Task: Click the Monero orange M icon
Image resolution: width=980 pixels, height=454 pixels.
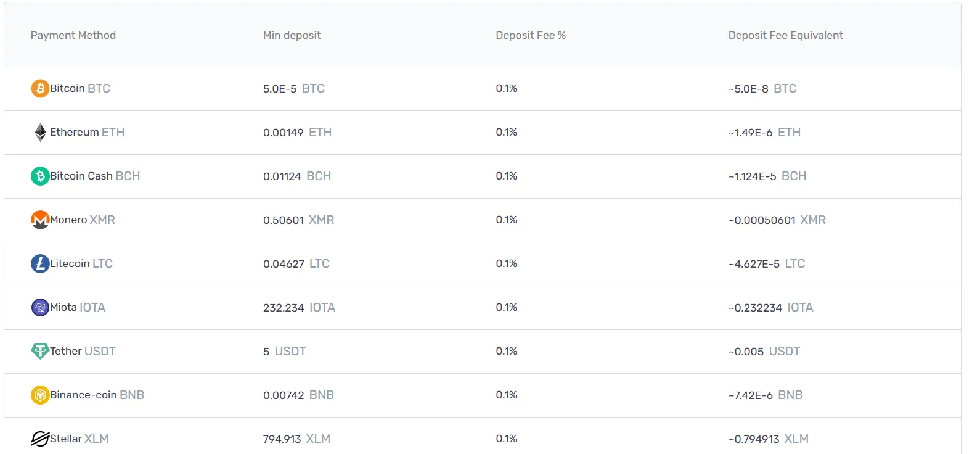Action: click(x=40, y=220)
